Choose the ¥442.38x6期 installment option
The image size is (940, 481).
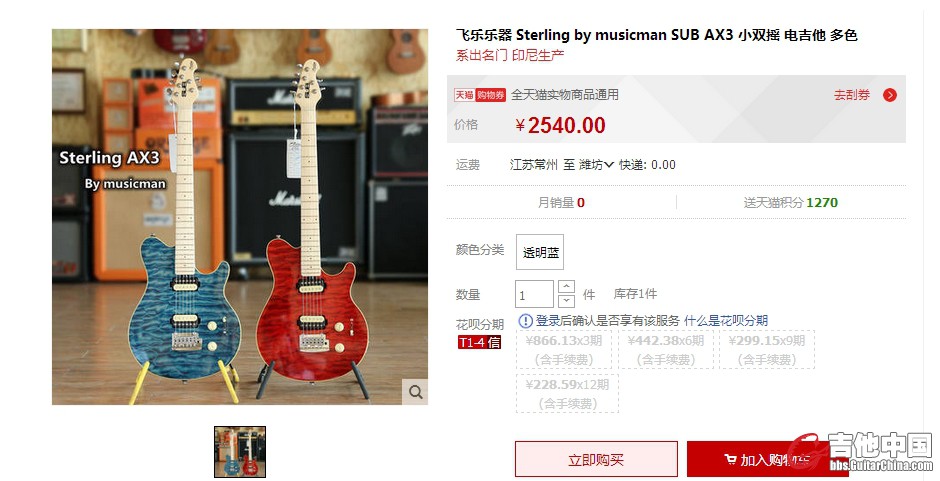pyautogui.click(x=665, y=349)
